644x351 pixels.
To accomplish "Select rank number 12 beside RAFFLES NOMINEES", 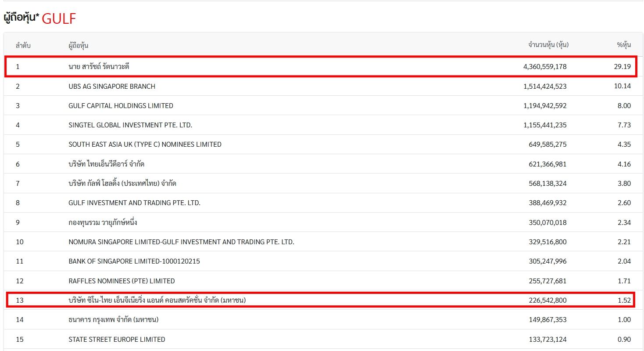I will 20,281.
